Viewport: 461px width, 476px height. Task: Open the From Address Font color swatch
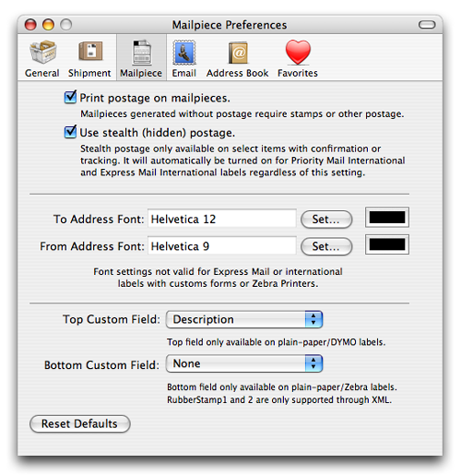[x=387, y=244]
